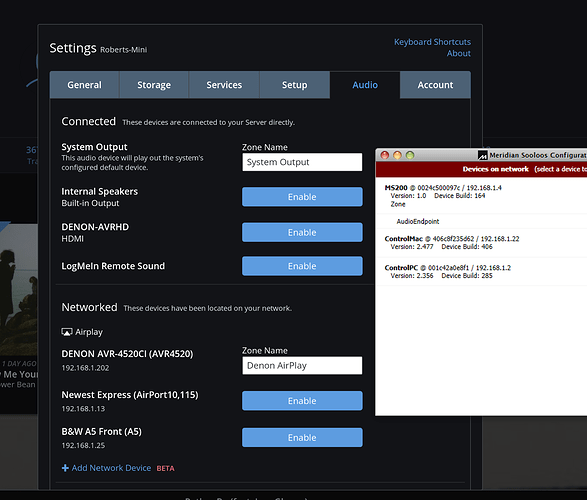Click the B&W A5 Front (A5) label
Image resolution: width=587 pixels, height=500 pixels.
point(101,432)
